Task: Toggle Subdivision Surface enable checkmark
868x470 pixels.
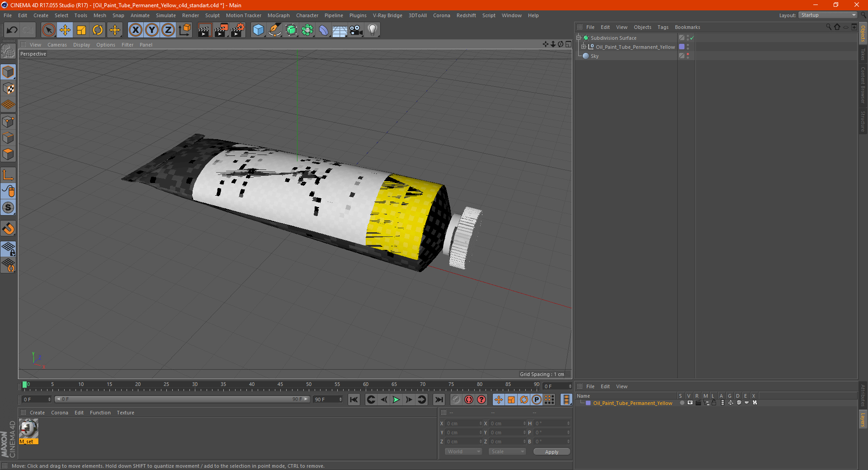Action: point(692,38)
